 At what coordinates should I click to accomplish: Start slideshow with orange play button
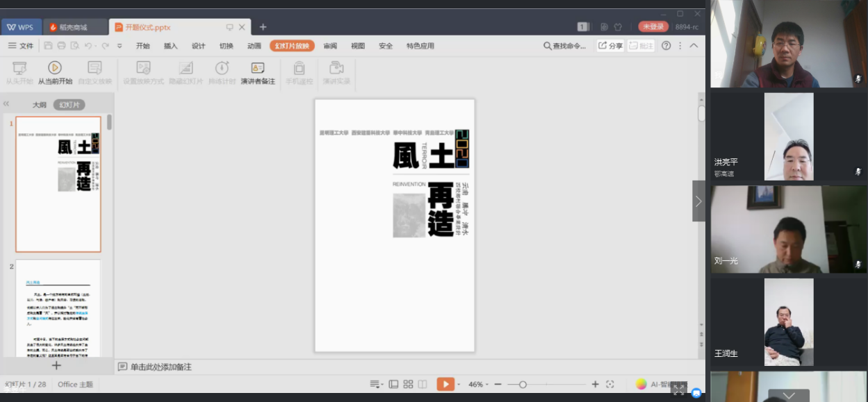[445, 384]
